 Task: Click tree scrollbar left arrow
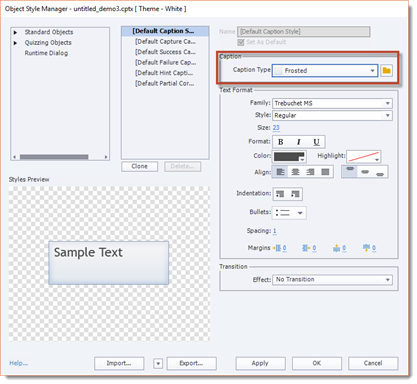[14, 157]
